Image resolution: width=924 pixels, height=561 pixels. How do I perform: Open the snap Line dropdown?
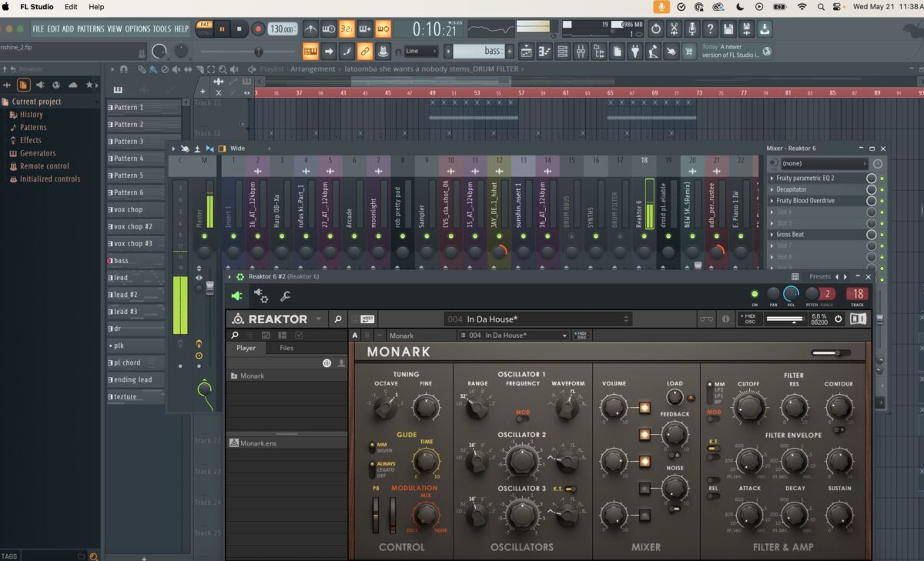tap(421, 51)
